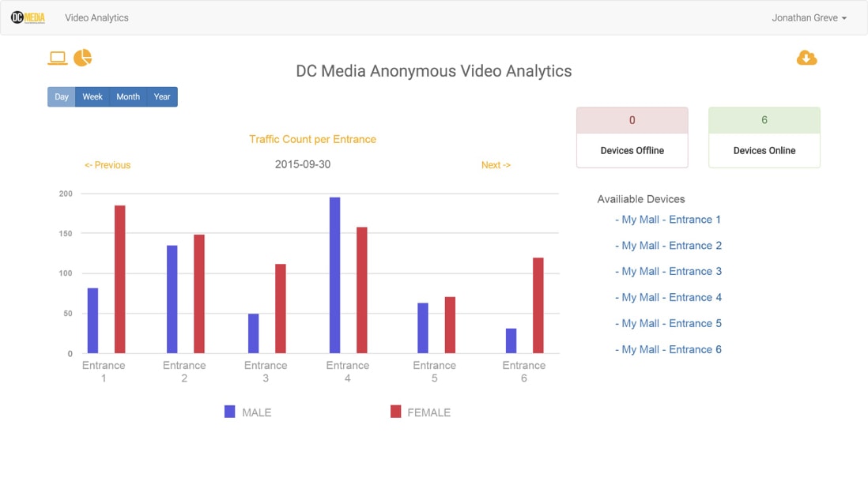Click the Entrance 2 female bar
This screenshot has width=868, height=493.
pos(199,294)
